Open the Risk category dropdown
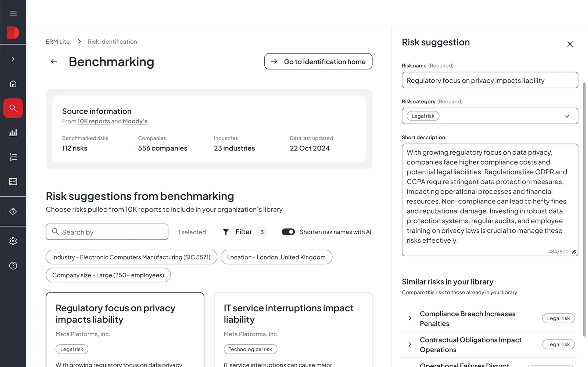This screenshot has height=367, width=588. [567, 116]
